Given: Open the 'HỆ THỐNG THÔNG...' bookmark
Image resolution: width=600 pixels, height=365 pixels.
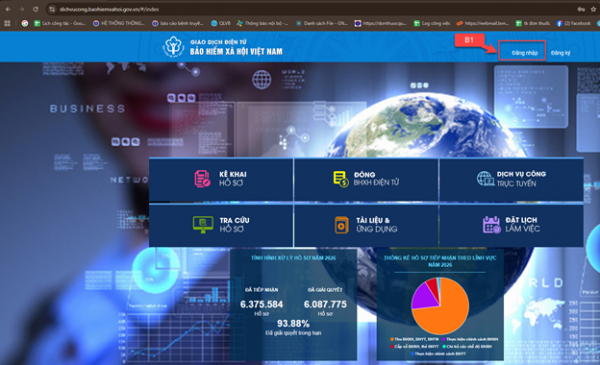Looking at the screenshot, I should coord(119,23).
